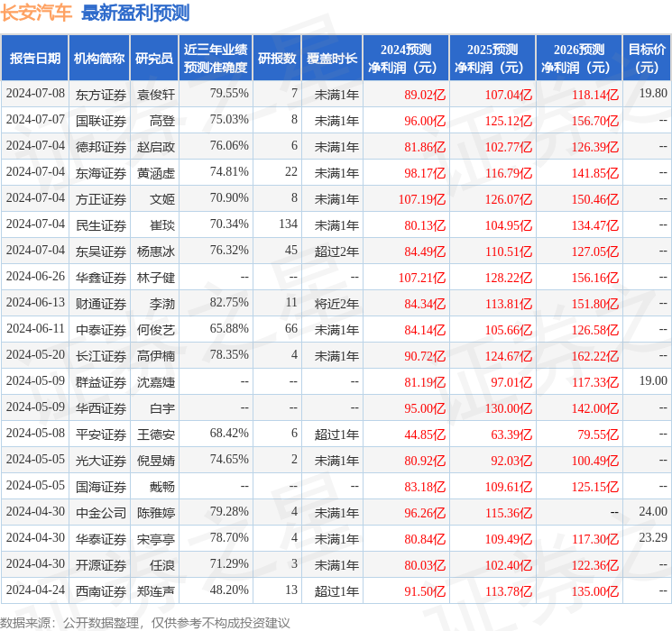Click researcher name 崔琰
672x631 pixels.
[x=162, y=225]
